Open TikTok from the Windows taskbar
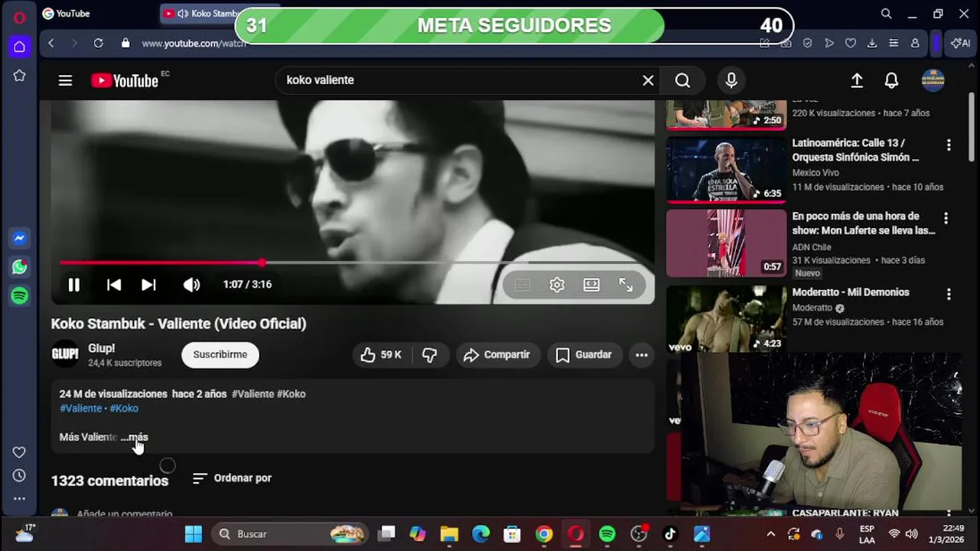980x551 pixels. click(670, 534)
